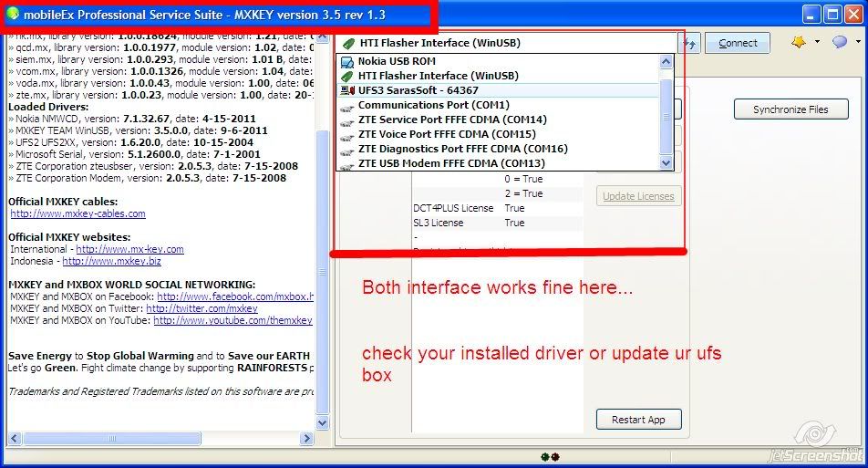Click the green flasher icon in combo box

point(348,43)
